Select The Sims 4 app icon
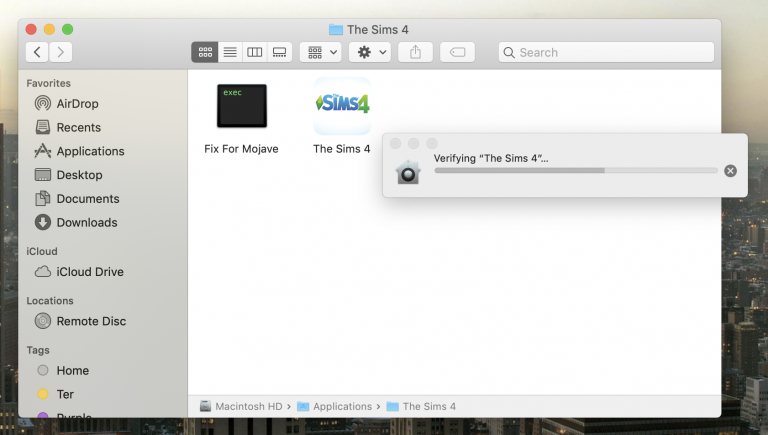Viewport: 768px width, 435px height. (x=342, y=106)
